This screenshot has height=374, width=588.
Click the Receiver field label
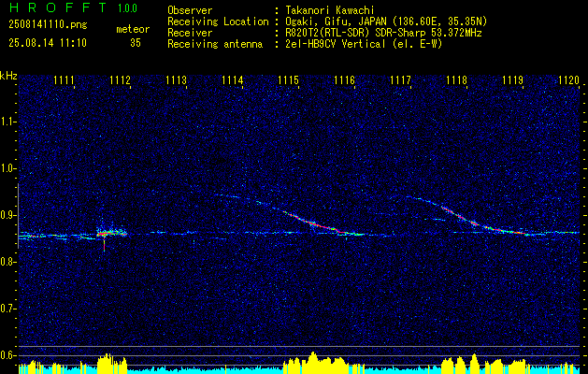coord(190,33)
